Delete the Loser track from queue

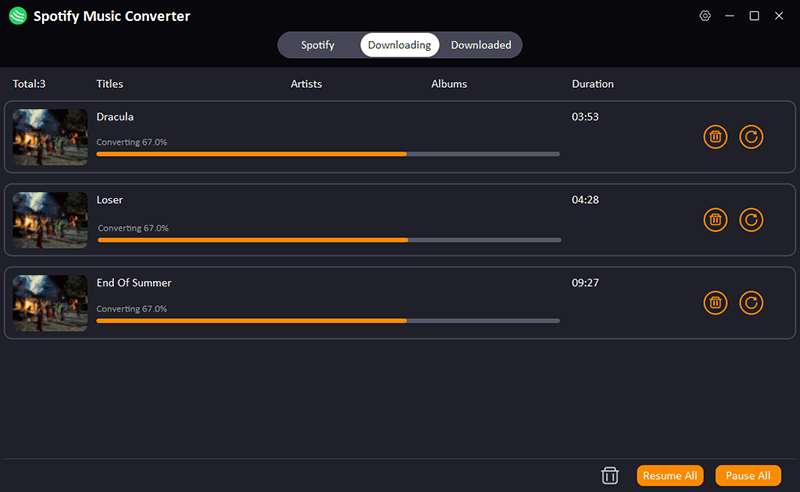(x=715, y=220)
